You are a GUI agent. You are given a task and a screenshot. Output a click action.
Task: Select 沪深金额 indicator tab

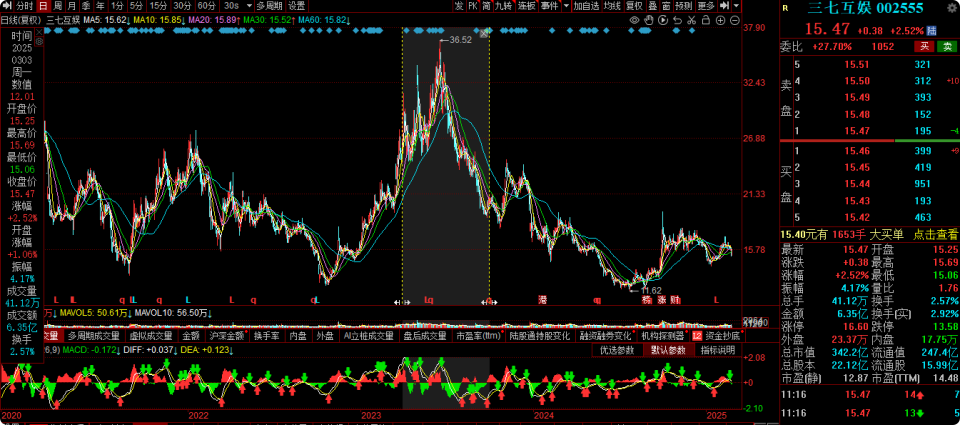click(227, 336)
